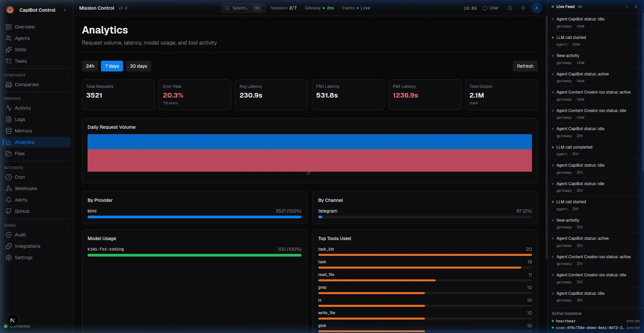The width and height of the screenshot is (644, 333).
Task: Collapse the Observe section
Action: pyautogui.click(x=67, y=99)
